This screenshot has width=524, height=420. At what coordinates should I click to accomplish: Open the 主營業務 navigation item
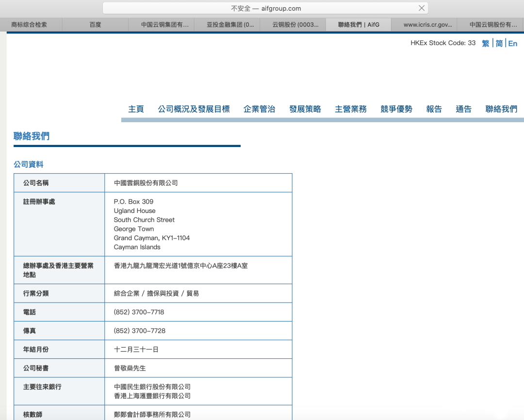tap(351, 109)
